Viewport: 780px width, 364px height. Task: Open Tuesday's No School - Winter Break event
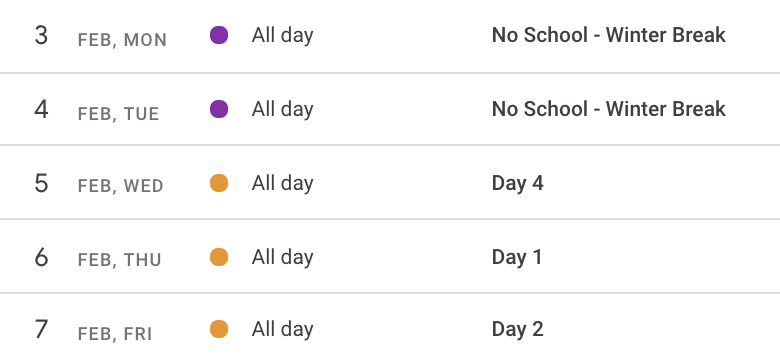tap(608, 109)
